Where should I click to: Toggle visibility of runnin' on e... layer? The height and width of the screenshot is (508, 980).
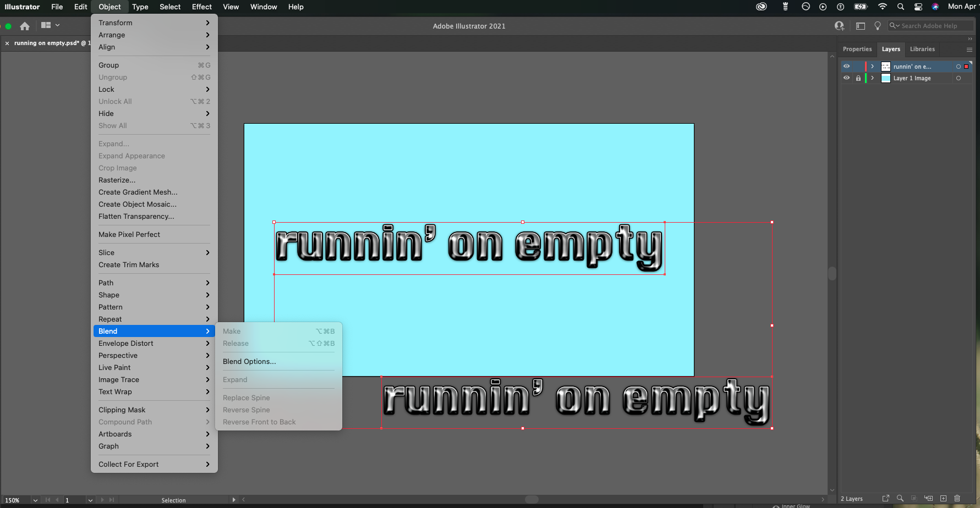(x=847, y=66)
